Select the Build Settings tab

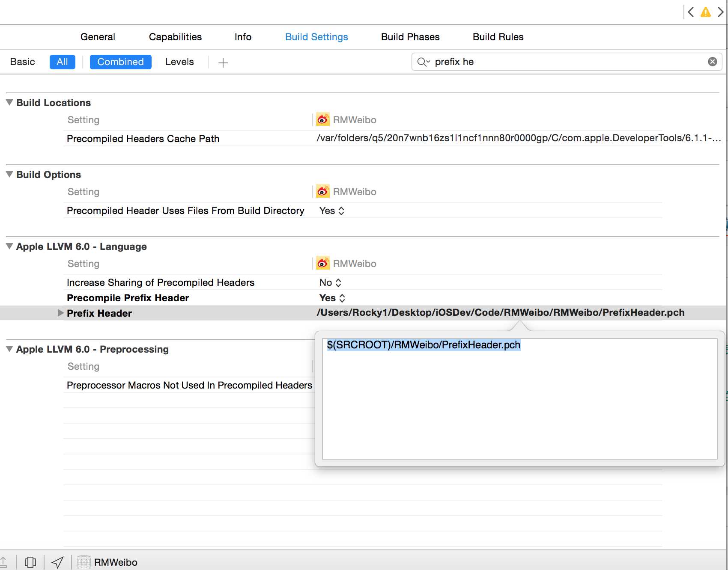(x=316, y=37)
